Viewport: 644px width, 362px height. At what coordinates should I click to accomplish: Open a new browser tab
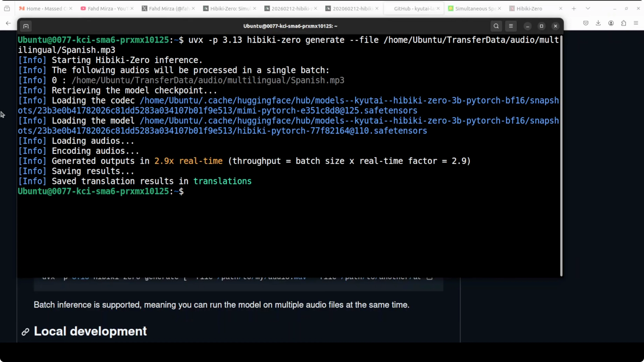(574, 9)
